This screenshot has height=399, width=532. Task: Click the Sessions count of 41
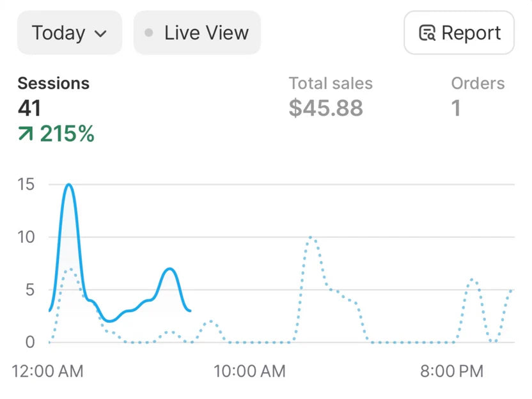pyautogui.click(x=29, y=108)
